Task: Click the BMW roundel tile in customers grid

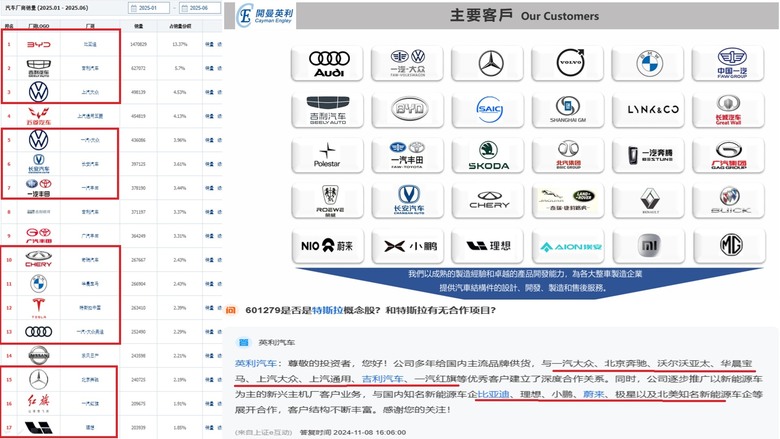Action: pyautogui.click(x=648, y=63)
